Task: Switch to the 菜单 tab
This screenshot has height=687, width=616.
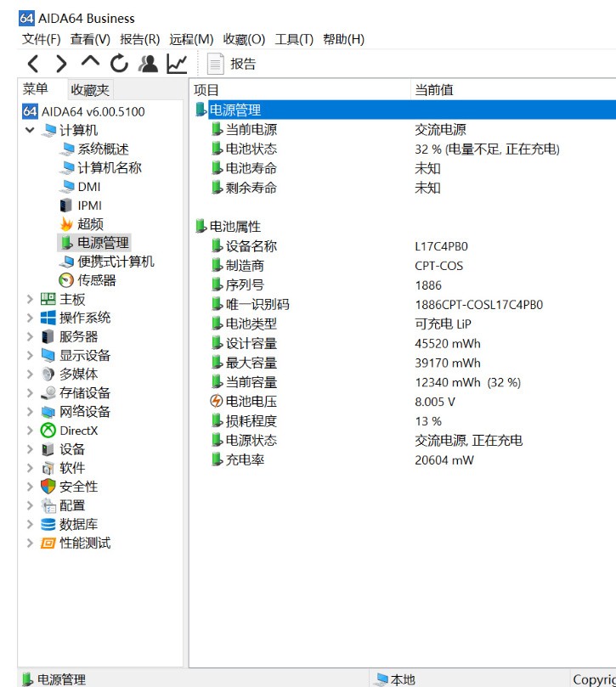Action: click(35, 89)
